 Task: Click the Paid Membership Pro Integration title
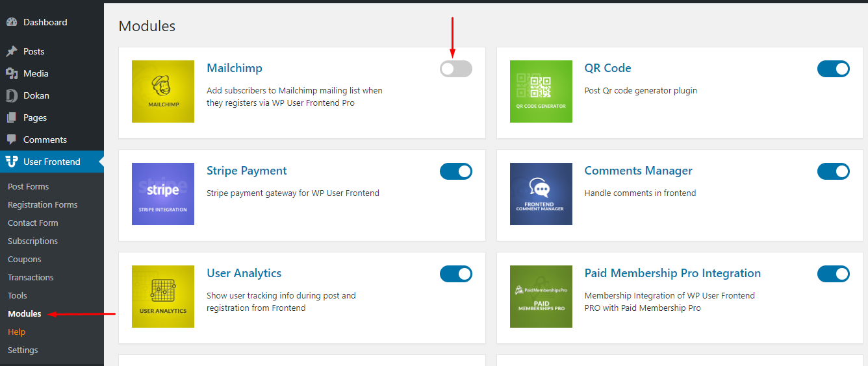672,273
